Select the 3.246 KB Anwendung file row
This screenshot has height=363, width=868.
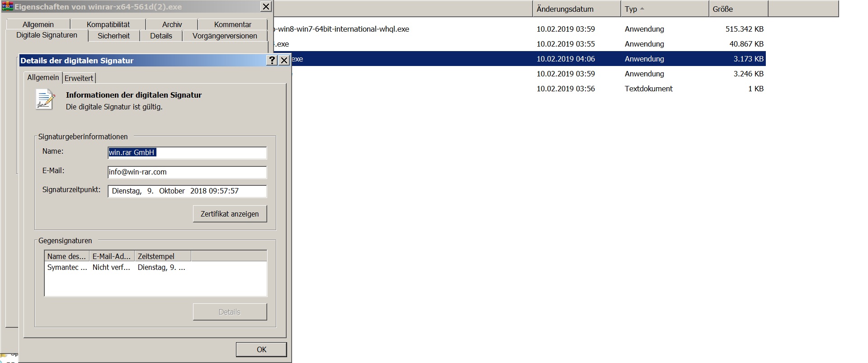click(528, 74)
